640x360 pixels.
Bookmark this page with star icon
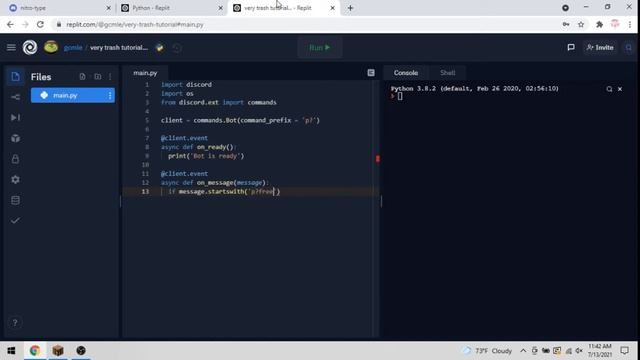(581, 24)
